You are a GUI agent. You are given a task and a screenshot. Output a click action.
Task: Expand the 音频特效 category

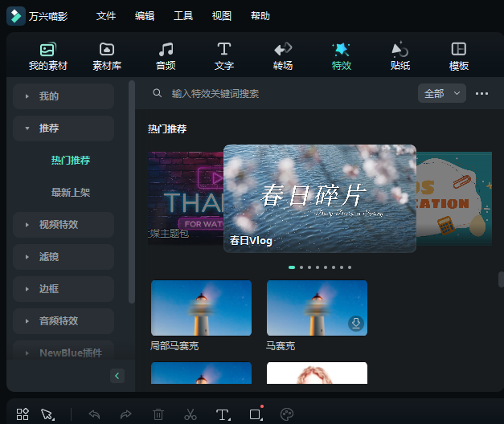pos(64,321)
